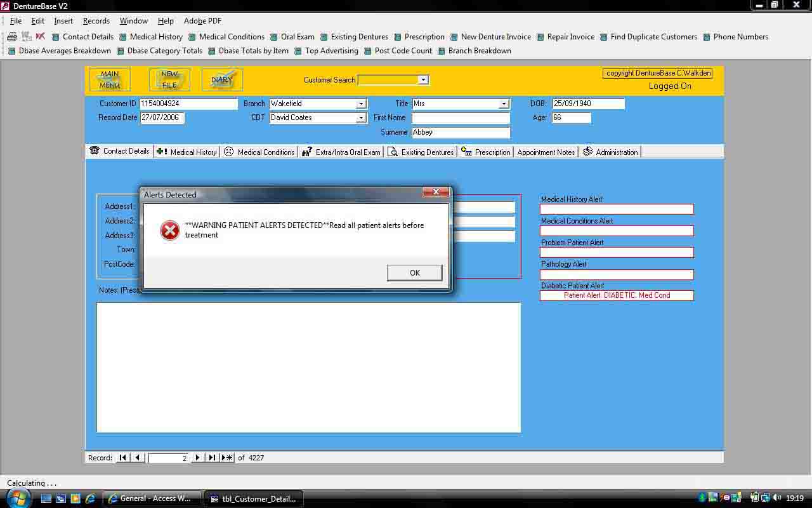Screen dimensions: 812x508
Task: Run Find Duplicate Customers from the toolbar
Action: coord(649,37)
